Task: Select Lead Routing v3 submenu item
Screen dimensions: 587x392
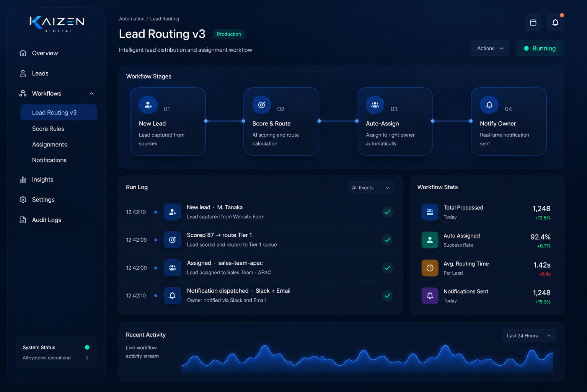Action: [59, 112]
